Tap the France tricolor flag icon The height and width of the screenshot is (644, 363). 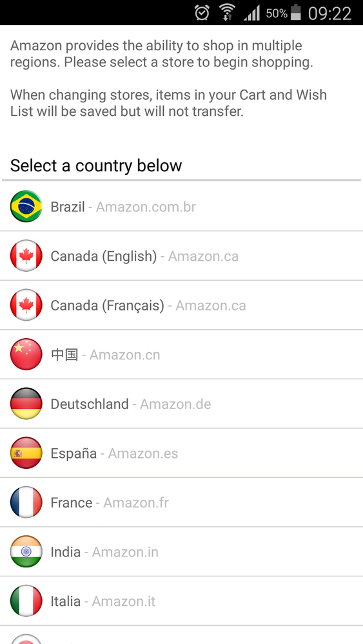[26, 502]
